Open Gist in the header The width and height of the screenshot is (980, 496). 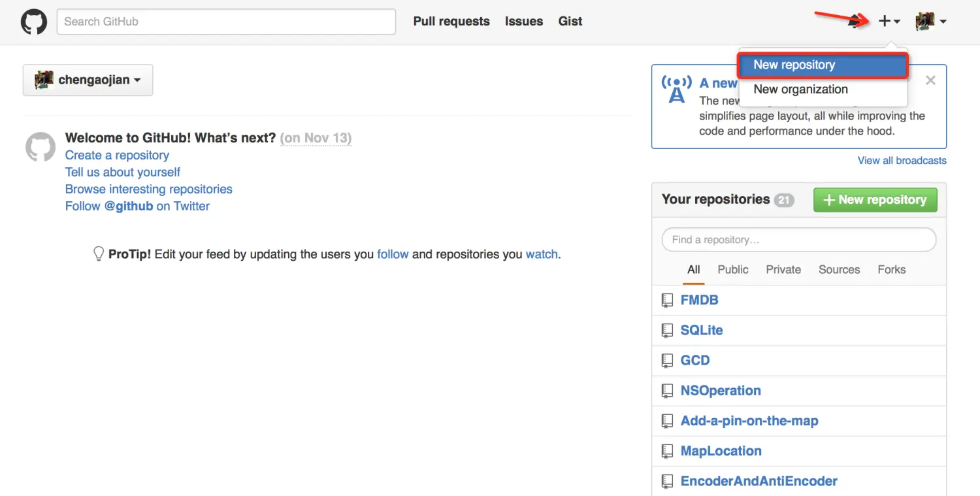[570, 22]
